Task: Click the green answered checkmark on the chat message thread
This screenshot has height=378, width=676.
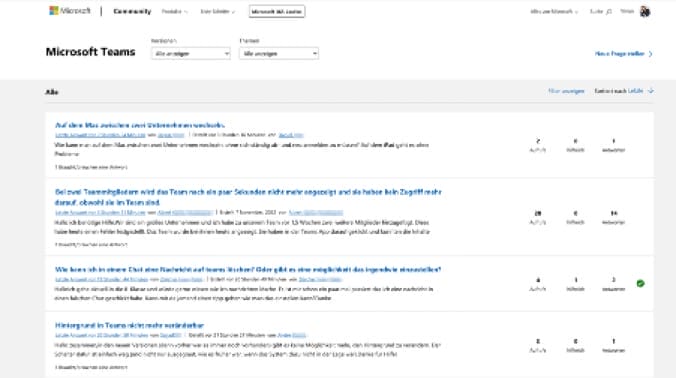Action: tap(640, 283)
